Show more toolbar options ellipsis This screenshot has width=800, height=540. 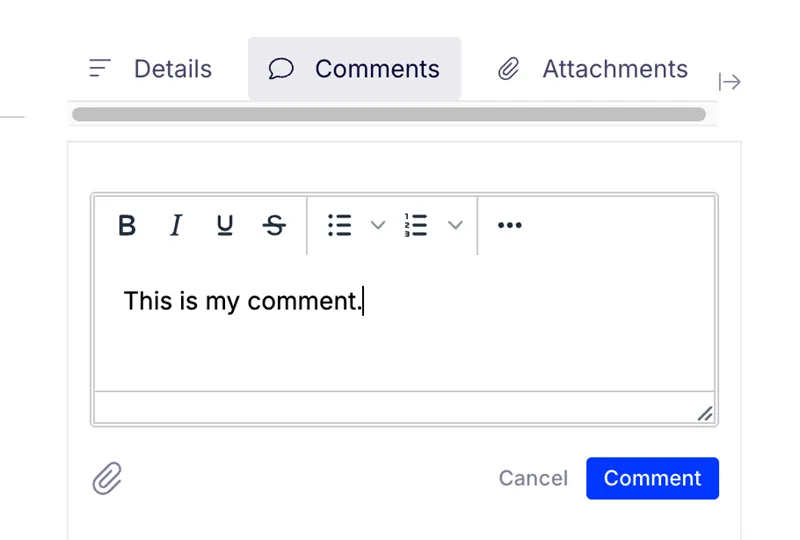509,225
